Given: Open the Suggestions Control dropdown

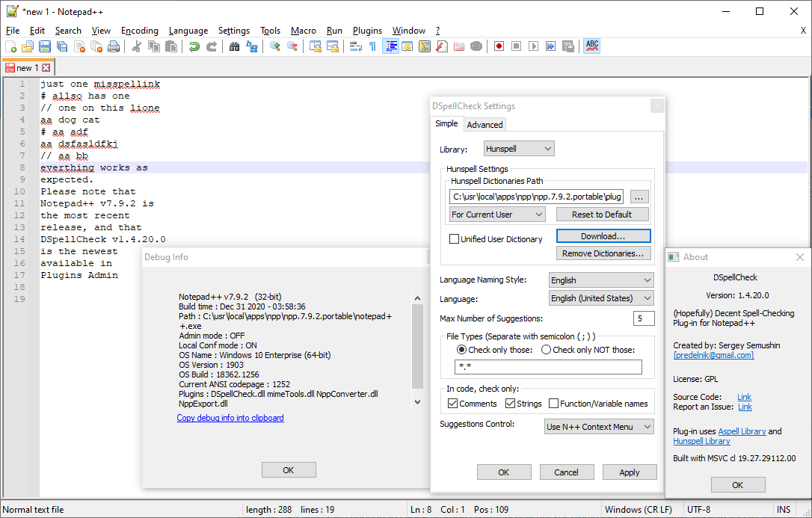Looking at the screenshot, I should pyautogui.click(x=599, y=426).
